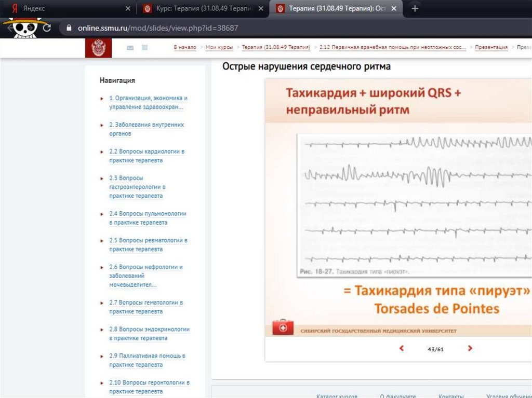The height and width of the screenshot is (398, 532).
Task: Open the site padlock security icon
Action: pos(69,28)
